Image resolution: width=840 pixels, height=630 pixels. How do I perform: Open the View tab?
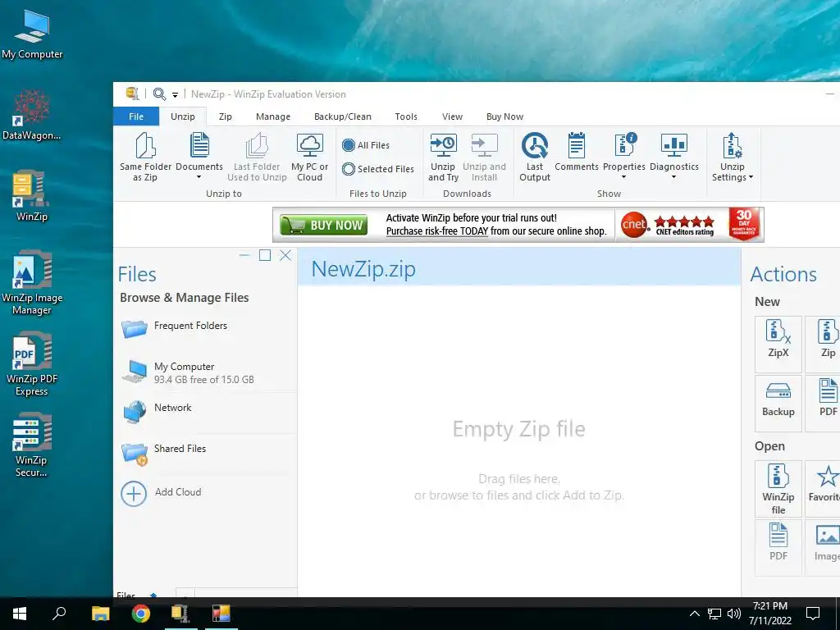click(452, 116)
